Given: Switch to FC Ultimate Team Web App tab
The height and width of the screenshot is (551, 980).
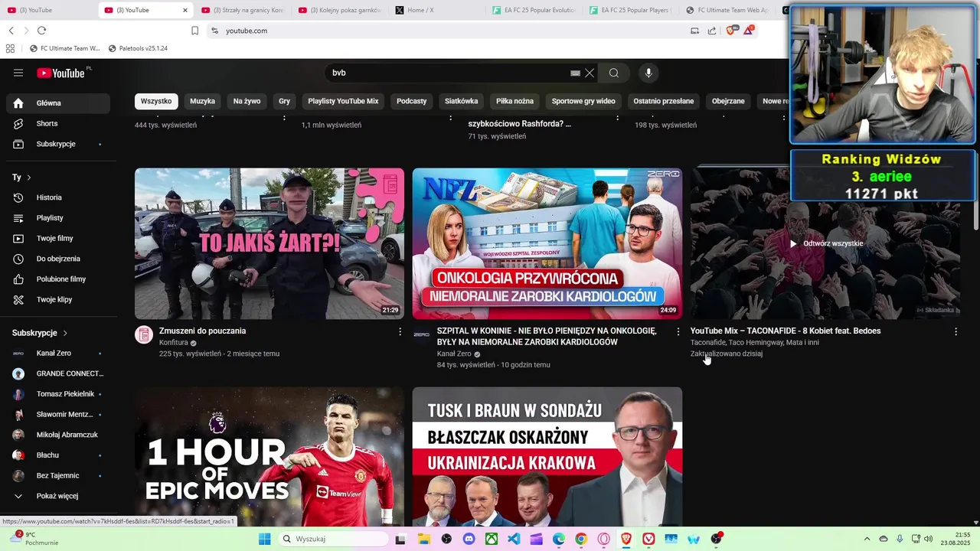Looking at the screenshot, I should coord(727,10).
